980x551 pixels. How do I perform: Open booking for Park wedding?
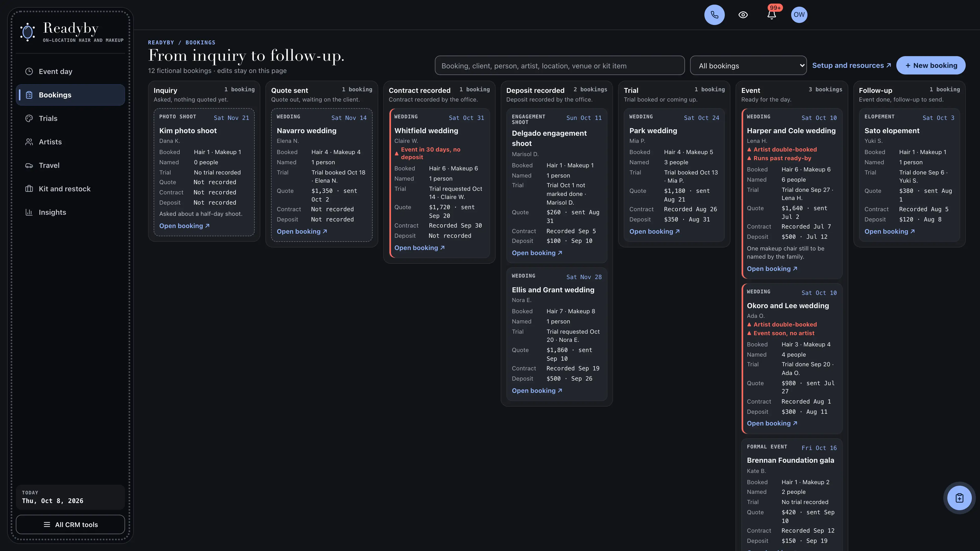pyautogui.click(x=655, y=232)
